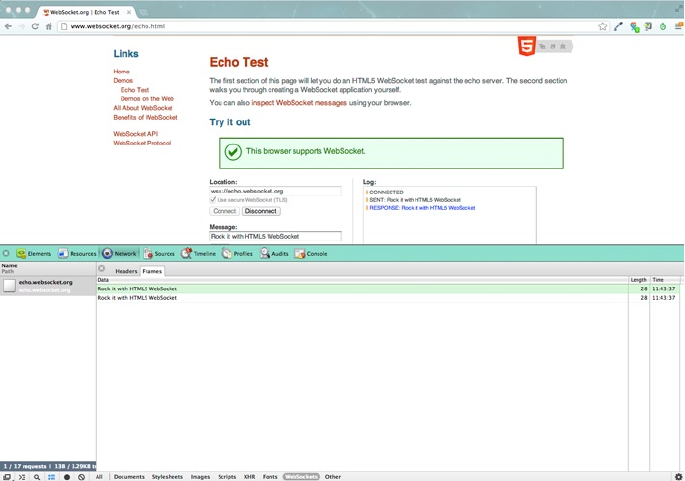685x481 pixels.
Task: Close DevTools with the X icon
Action: (6, 253)
